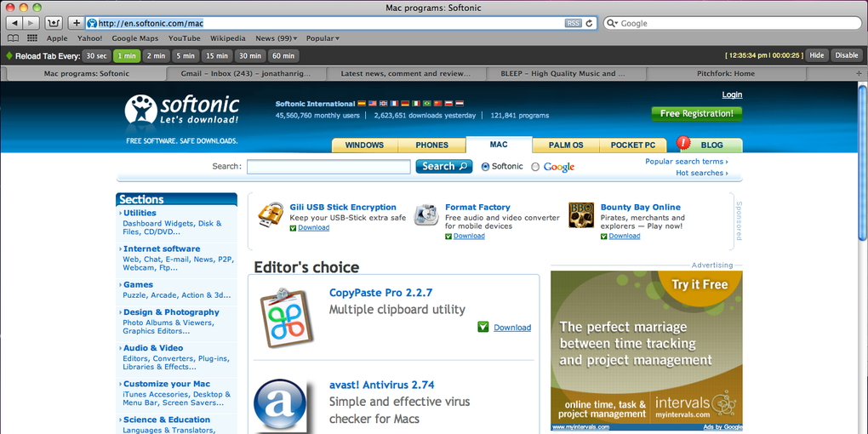The width and height of the screenshot is (868, 434).
Task: Select the United States flag
Action: (373, 104)
